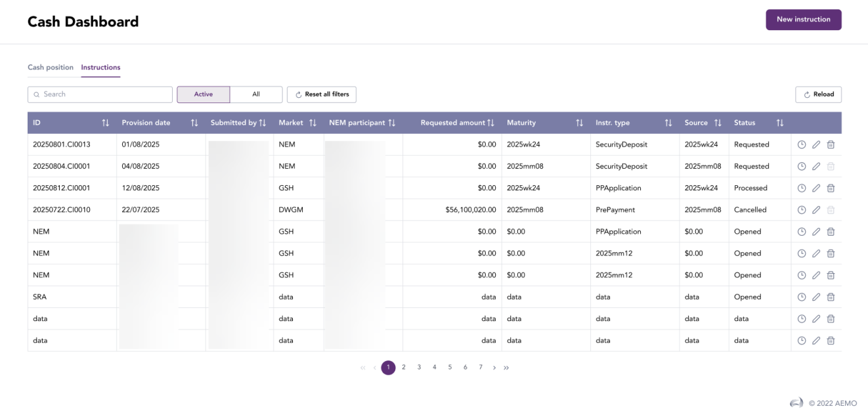
Task: Sort by Provision date column
Action: pos(194,123)
